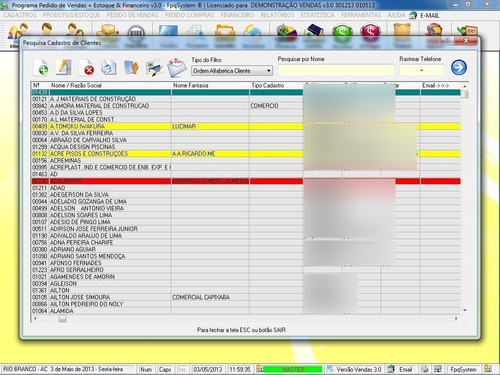
Task: Click the Tipo Cadastro column header
Action: click(x=276, y=85)
